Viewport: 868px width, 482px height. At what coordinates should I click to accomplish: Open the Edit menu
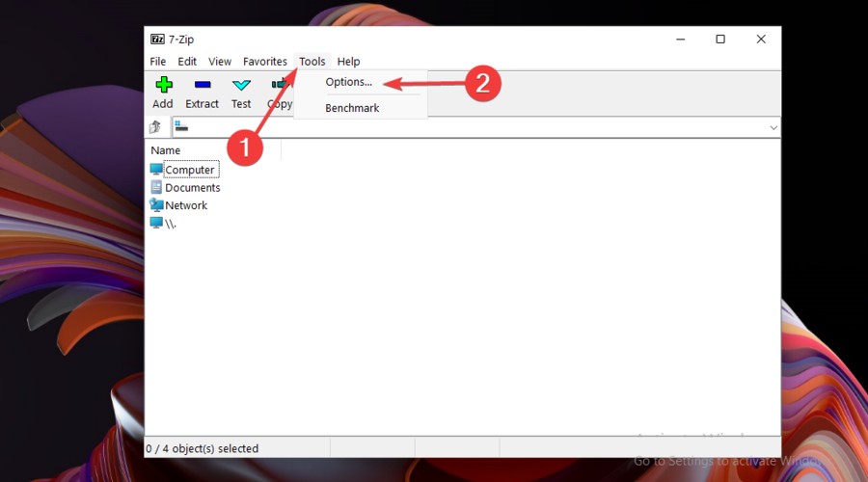187,62
